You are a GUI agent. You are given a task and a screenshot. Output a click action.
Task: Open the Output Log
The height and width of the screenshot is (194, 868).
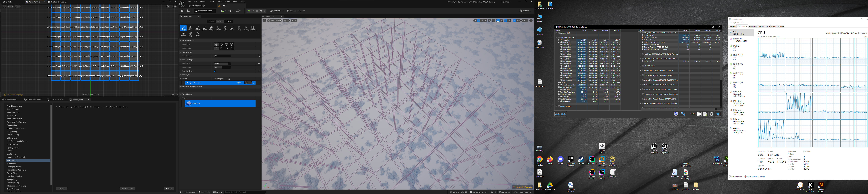204,192
